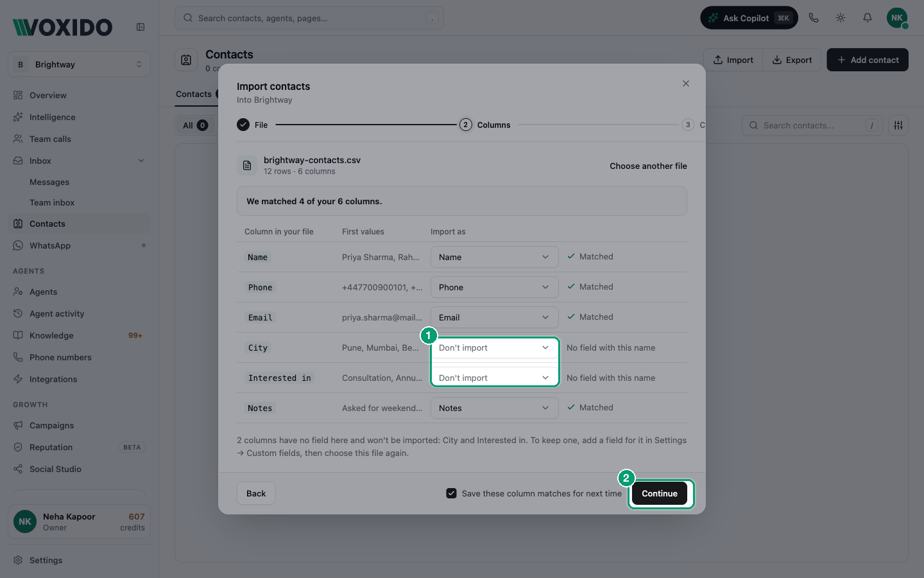The width and height of the screenshot is (924, 578).
Task: Open Integrations page
Action: coord(80,379)
